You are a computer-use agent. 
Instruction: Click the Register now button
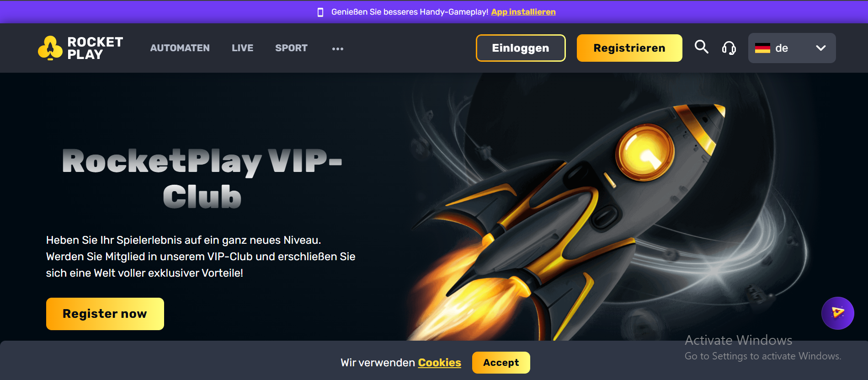pyautogui.click(x=105, y=314)
